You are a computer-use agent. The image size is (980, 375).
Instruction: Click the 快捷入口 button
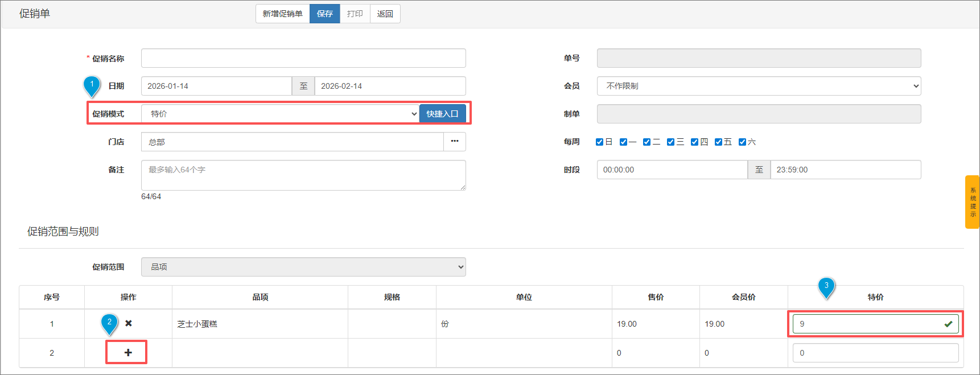click(442, 114)
